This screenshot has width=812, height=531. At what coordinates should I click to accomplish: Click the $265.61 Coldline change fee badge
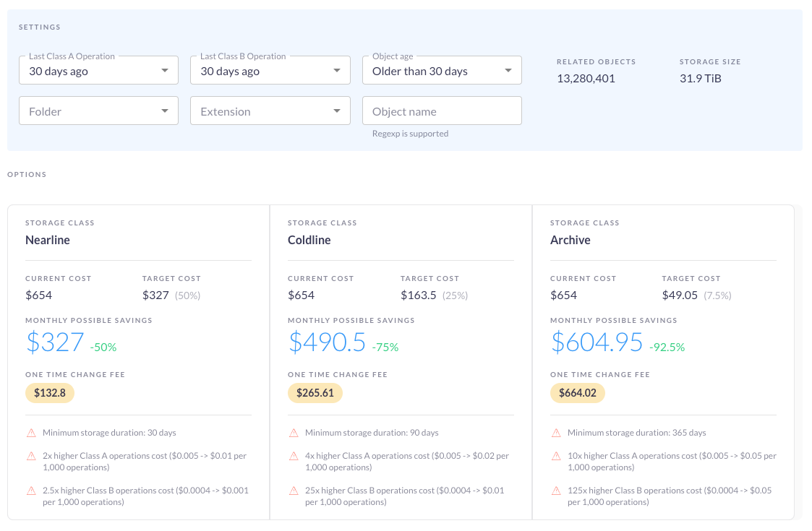tap(315, 393)
